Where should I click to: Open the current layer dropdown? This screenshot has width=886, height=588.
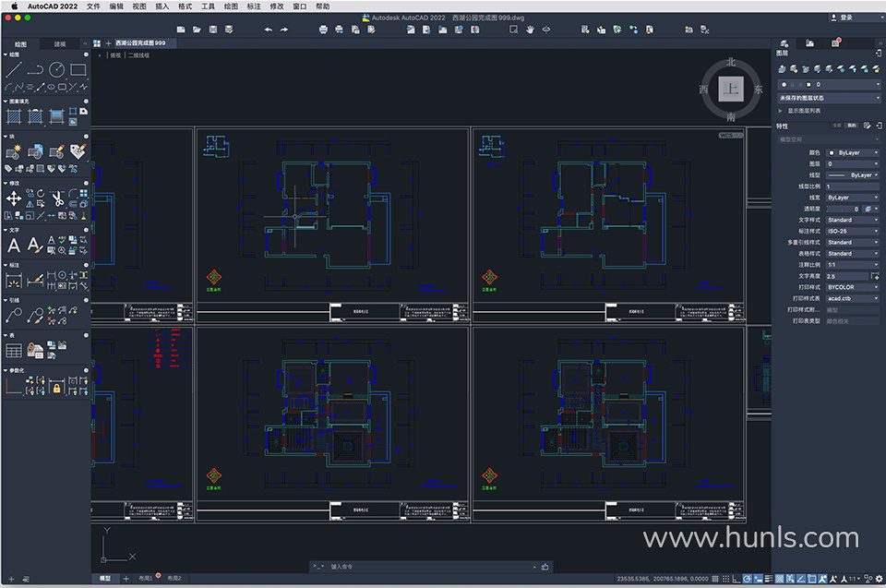point(829,85)
